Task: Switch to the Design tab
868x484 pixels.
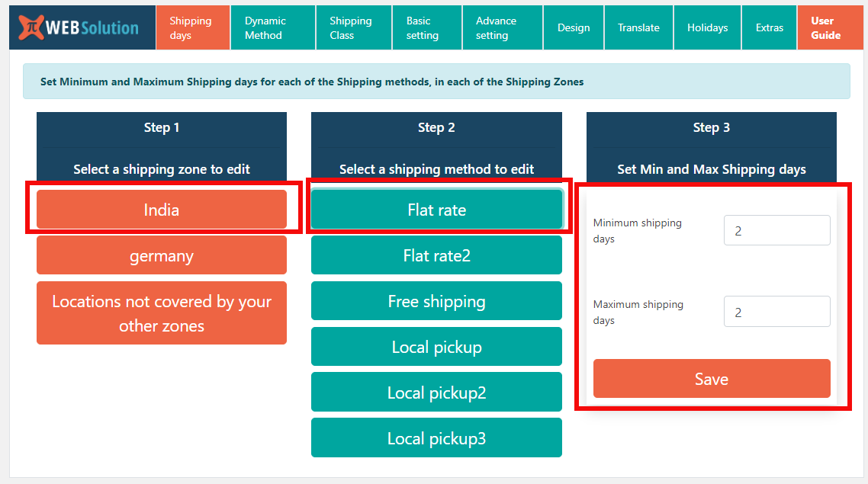Action: click(x=573, y=27)
